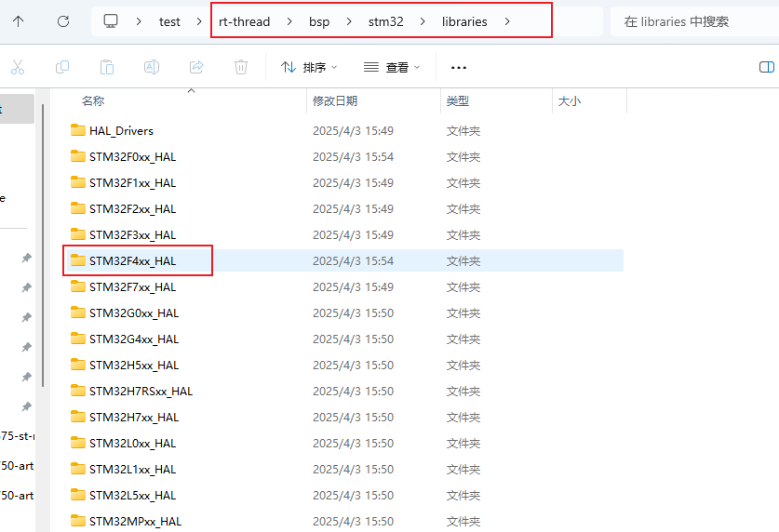Select the STM32G0xx_HAL folder
779x532 pixels.
pos(134,313)
